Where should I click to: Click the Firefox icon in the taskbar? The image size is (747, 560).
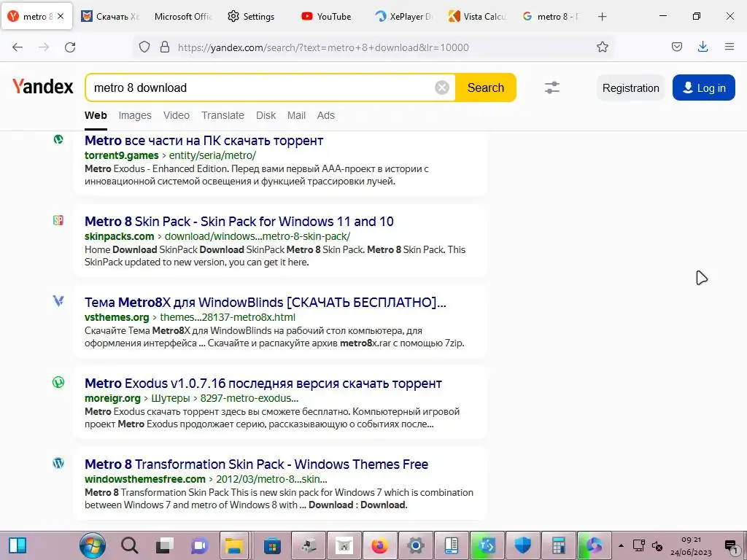[x=379, y=545]
